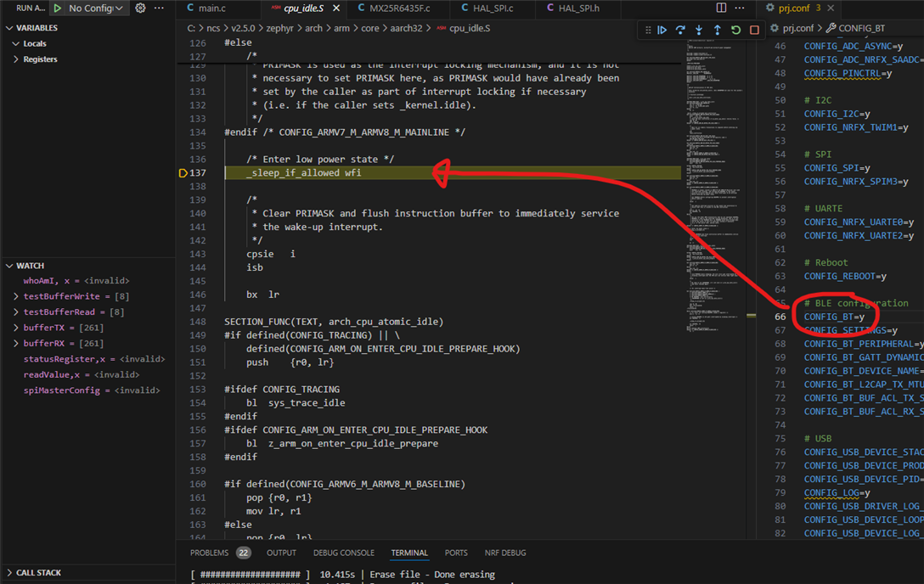
Task: Open the PROBLEMS panel tab
Action: point(209,553)
